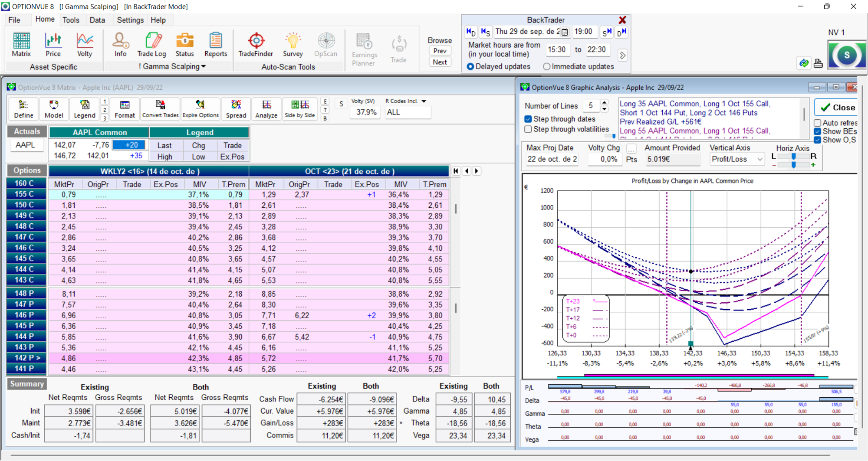Image resolution: width=868 pixels, height=461 pixels.
Task: Open the File menu
Action: (x=14, y=20)
